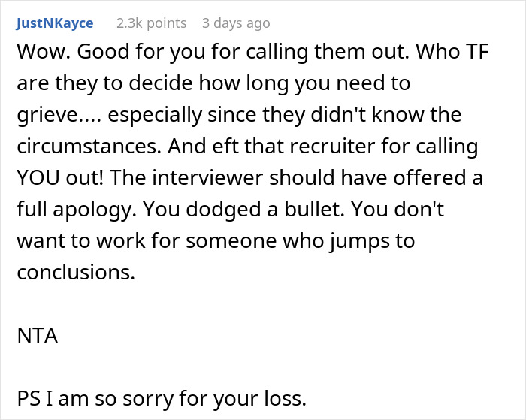Click the word "conclusions" ending the paragraph
Image resolution: width=526 pixels, height=420 pixels.
pos(74,273)
